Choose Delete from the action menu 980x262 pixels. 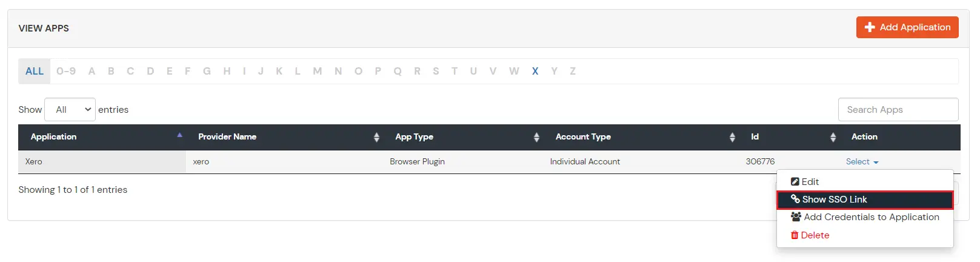tap(865, 235)
